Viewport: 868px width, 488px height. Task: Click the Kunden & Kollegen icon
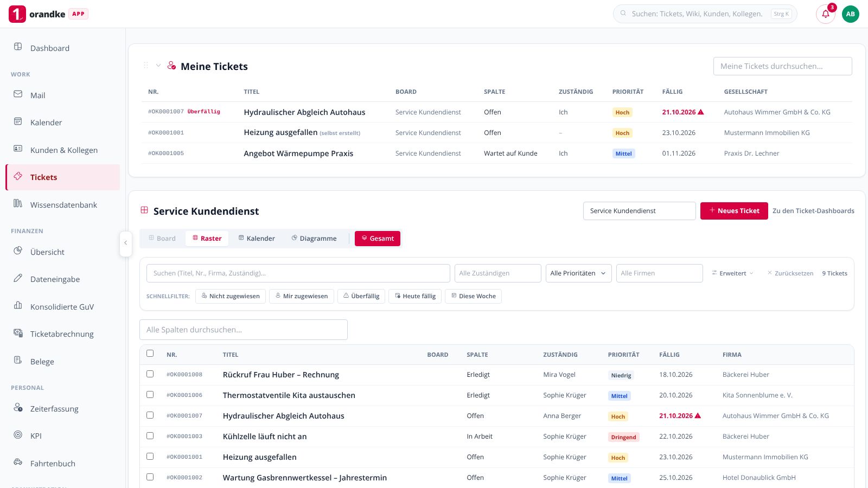[18, 149]
